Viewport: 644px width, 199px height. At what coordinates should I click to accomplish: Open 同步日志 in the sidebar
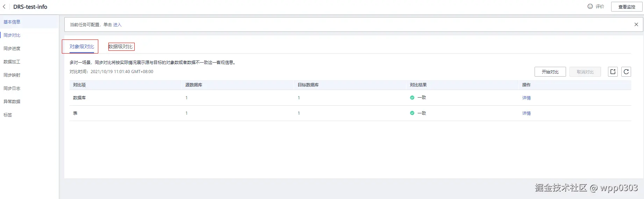[12, 88]
